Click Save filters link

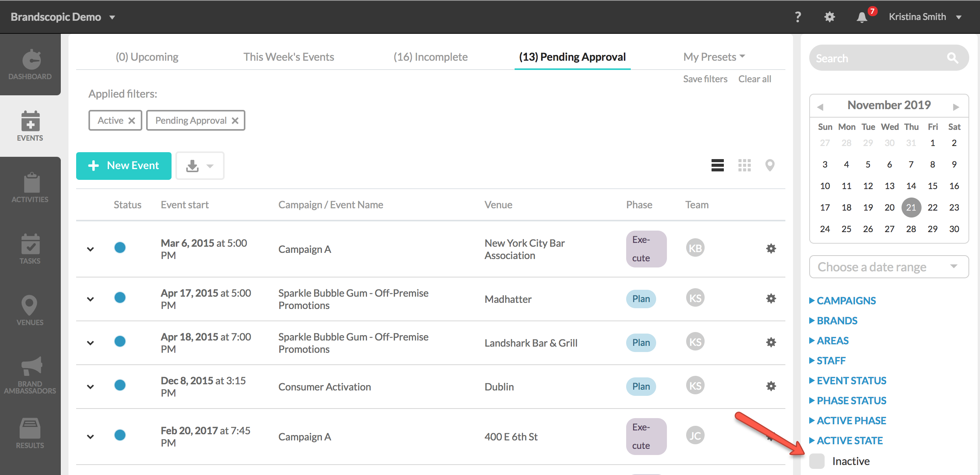tap(705, 79)
